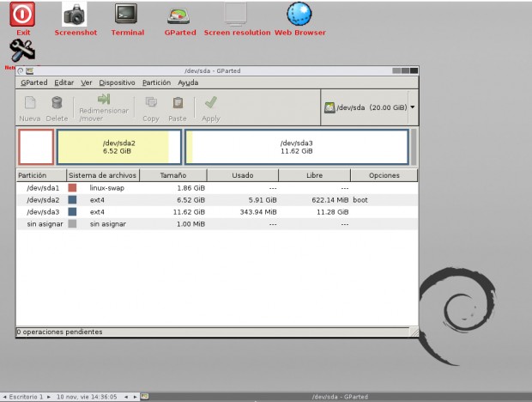Click the blue swatch in /dev/sda2 row

(72, 199)
